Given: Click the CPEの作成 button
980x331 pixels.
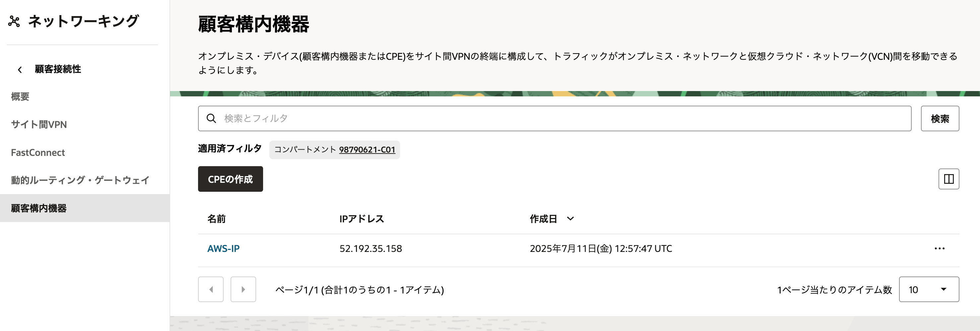Looking at the screenshot, I should [x=230, y=179].
